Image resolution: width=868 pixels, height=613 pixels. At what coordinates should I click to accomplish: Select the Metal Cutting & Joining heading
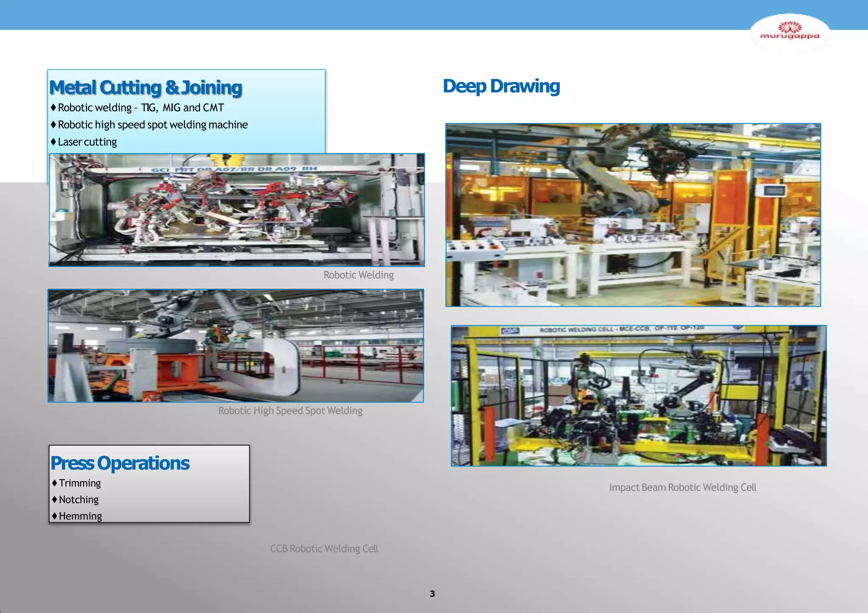[x=145, y=88]
